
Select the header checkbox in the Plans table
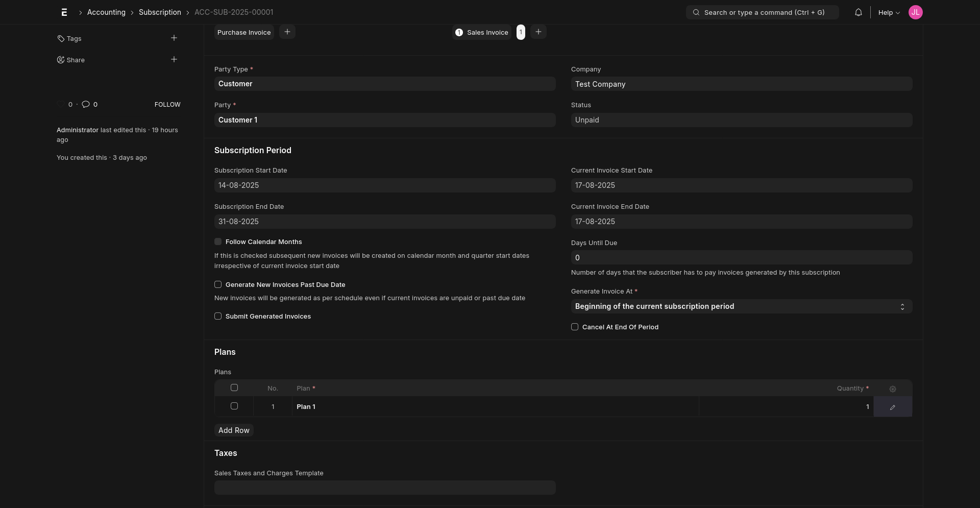coord(234,388)
